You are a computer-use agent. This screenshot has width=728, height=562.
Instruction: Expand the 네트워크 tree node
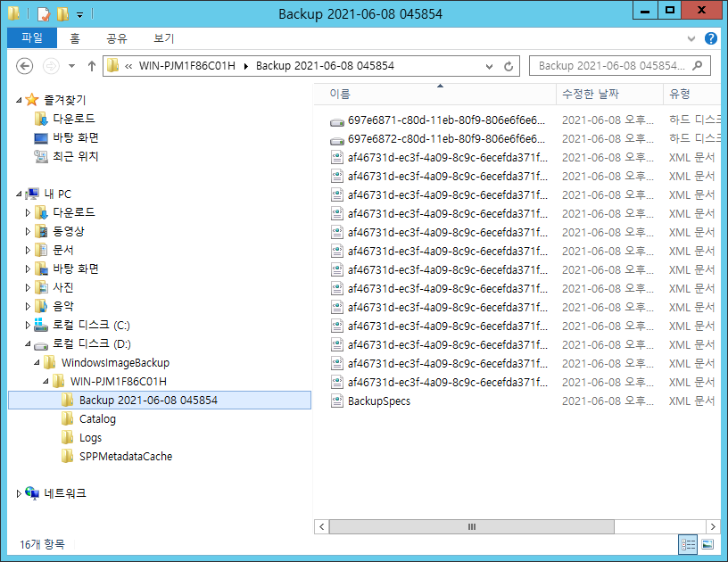pos(19,494)
